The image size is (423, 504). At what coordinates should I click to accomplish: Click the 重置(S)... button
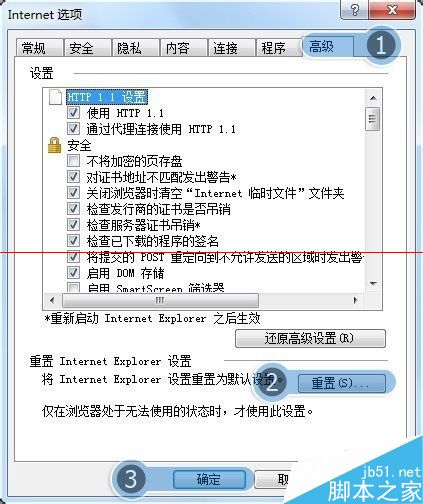click(x=341, y=383)
